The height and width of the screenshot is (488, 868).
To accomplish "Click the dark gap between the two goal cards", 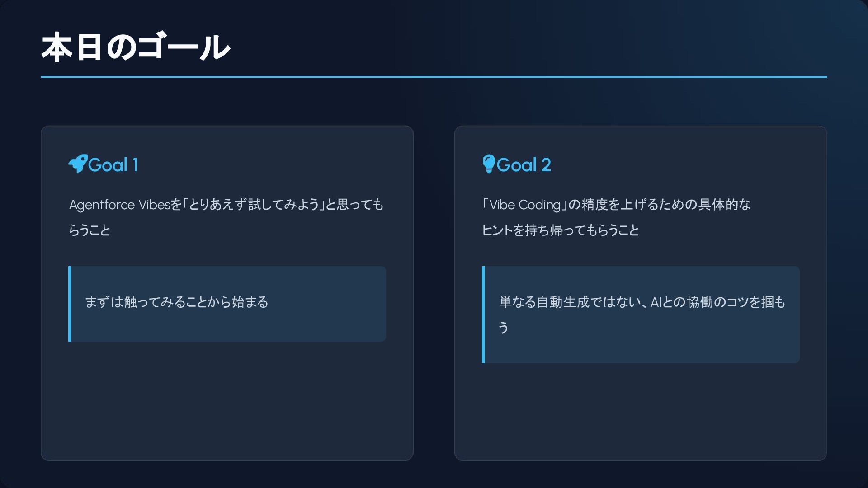I will pyautogui.click(x=434, y=293).
